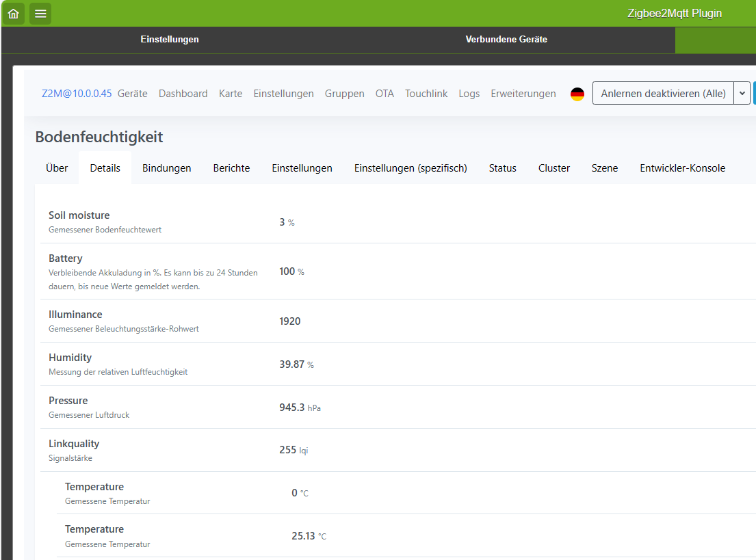Select the Bindungen device tab

click(166, 168)
